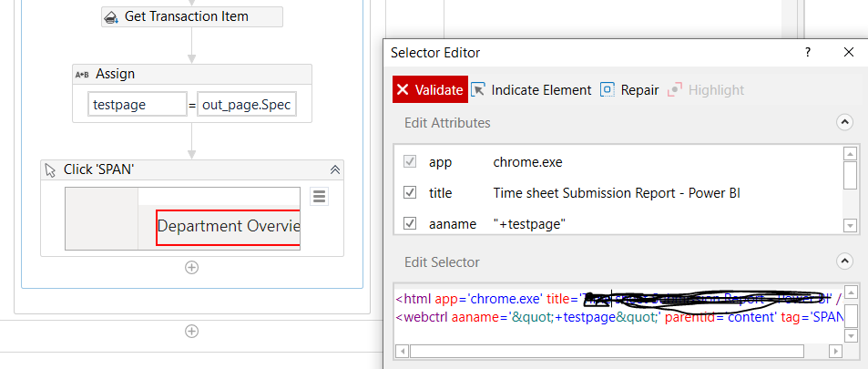Click the plus icon below Click 'SPAN'
This screenshot has width=868, height=369.
point(191,267)
